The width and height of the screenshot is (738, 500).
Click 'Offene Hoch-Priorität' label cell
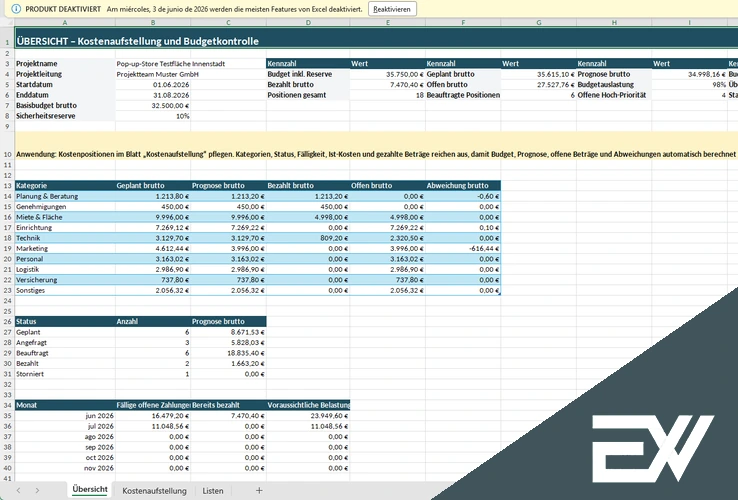pos(614,95)
